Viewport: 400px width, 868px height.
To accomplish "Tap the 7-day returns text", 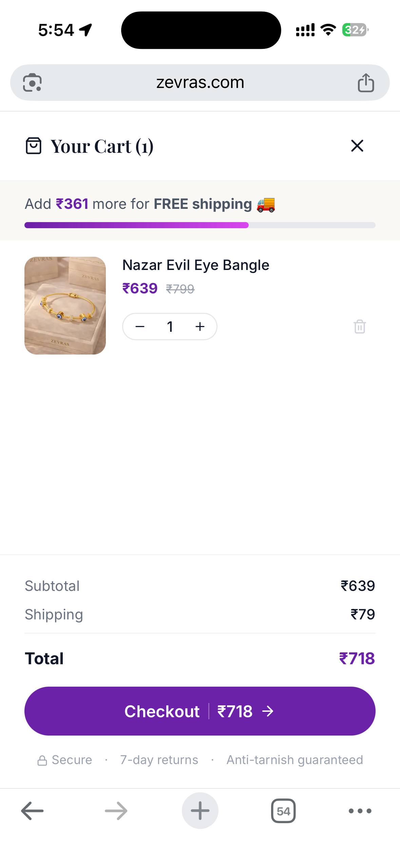I will tap(159, 760).
